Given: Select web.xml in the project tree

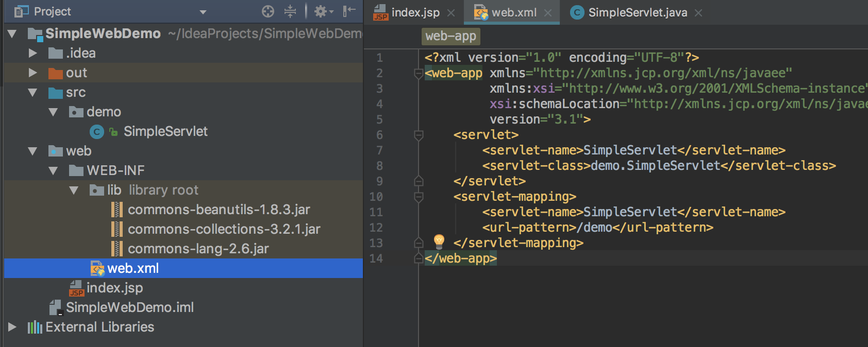Looking at the screenshot, I should pos(133,268).
